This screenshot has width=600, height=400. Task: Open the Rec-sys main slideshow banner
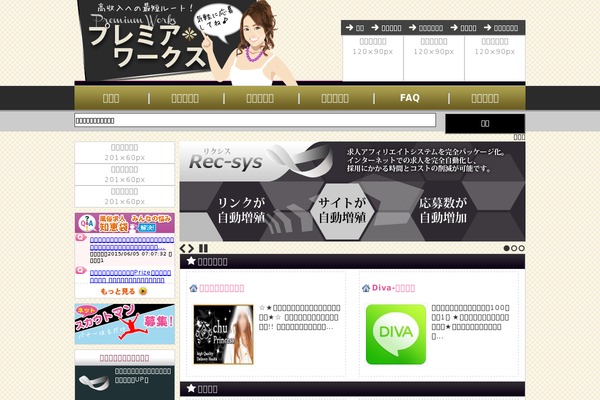click(352, 191)
